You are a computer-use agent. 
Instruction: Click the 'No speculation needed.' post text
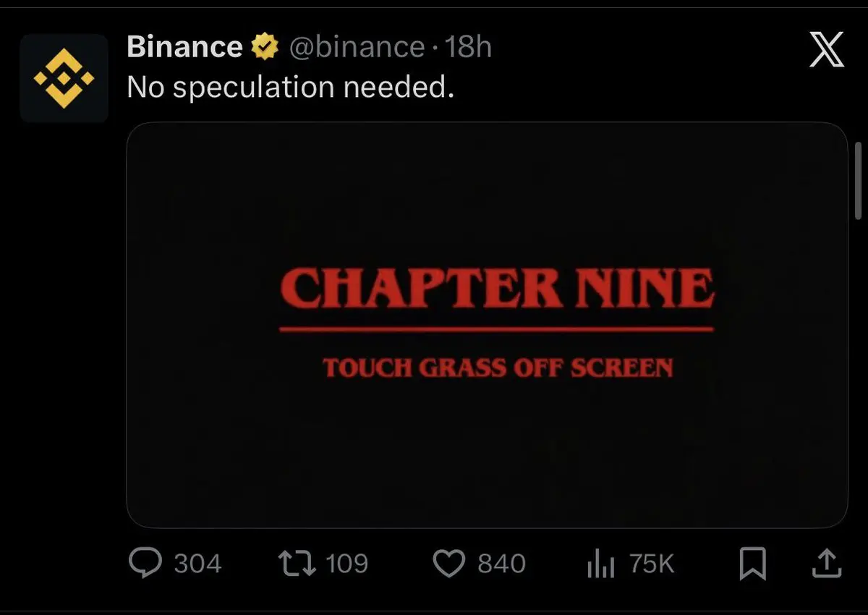coord(289,88)
